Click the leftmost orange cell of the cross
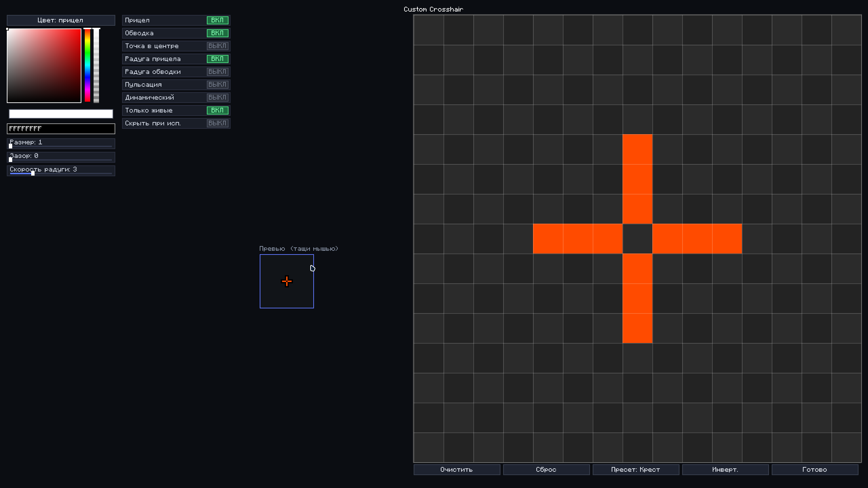The height and width of the screenshot is (488, 868). (548, 239)
